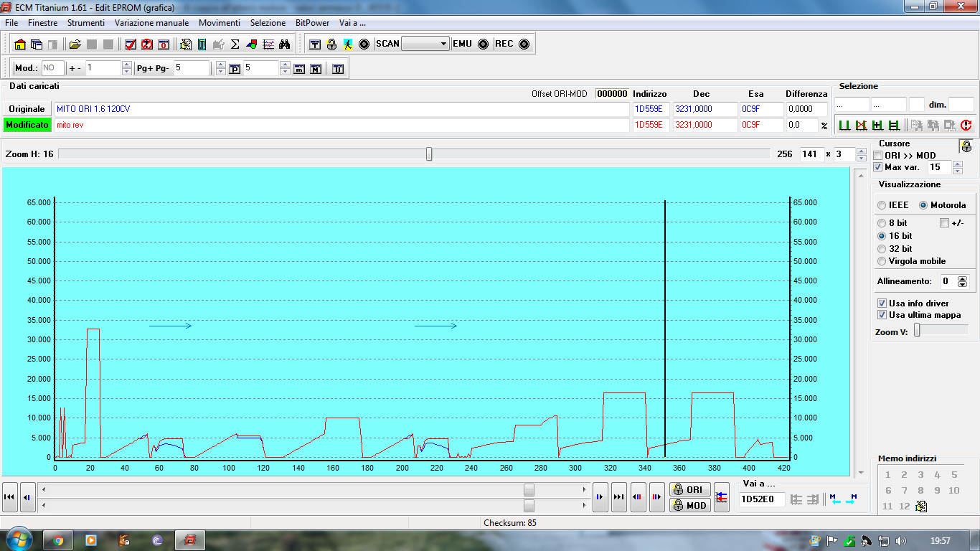The width and height of the screenshot is (980, 551).
Task: Click the MOD lock button
Action: coord(689,505)
